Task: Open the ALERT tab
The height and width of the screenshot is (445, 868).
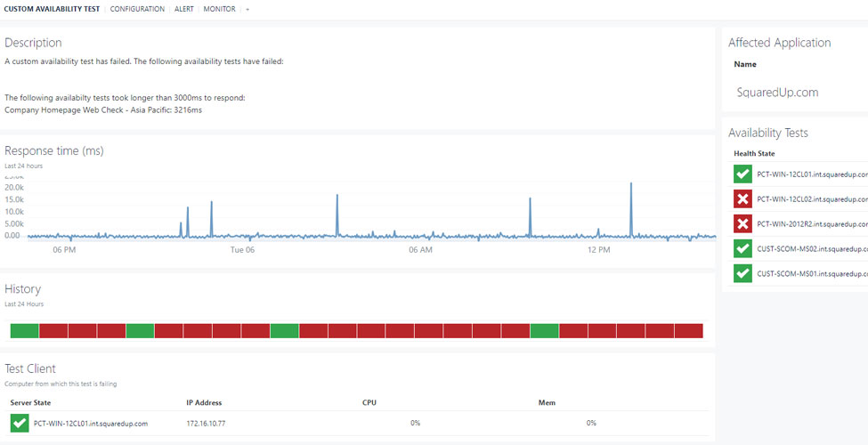Action: click(183, 9)
